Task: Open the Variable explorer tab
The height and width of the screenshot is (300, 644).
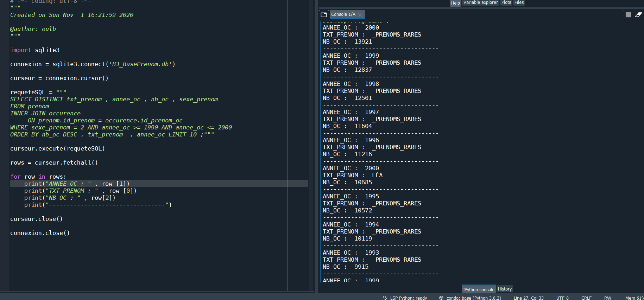Action: click(480, 2)
